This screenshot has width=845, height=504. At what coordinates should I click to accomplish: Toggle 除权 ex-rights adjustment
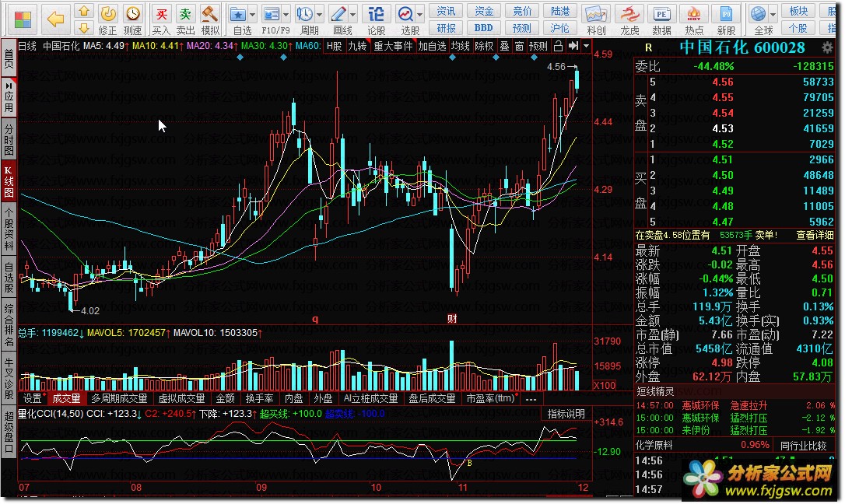(483, 47)
